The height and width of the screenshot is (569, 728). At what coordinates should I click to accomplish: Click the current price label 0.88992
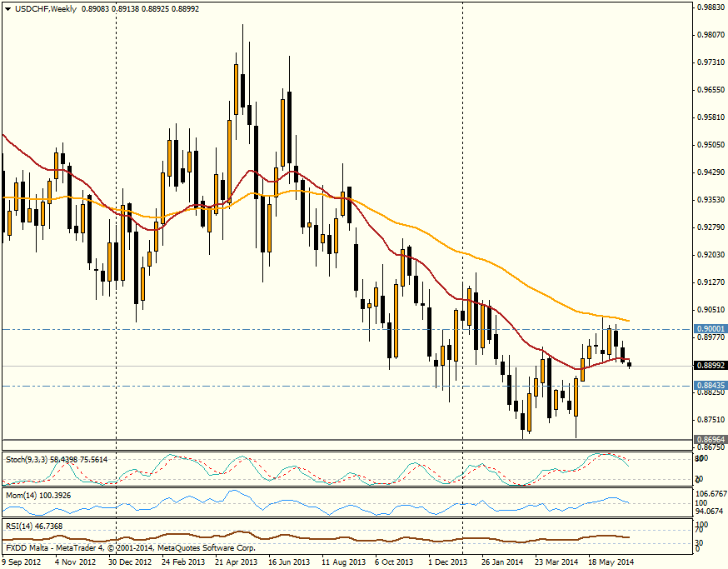coord(709,366)
